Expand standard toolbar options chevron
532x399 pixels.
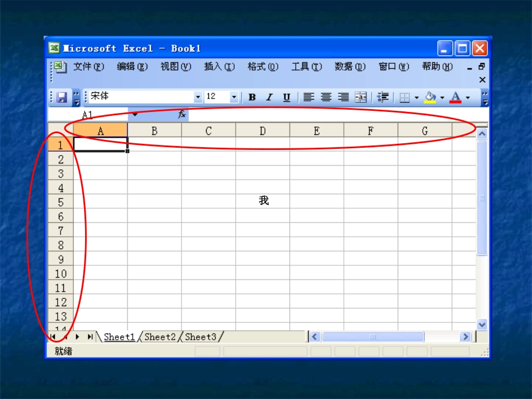pos(76,97)
